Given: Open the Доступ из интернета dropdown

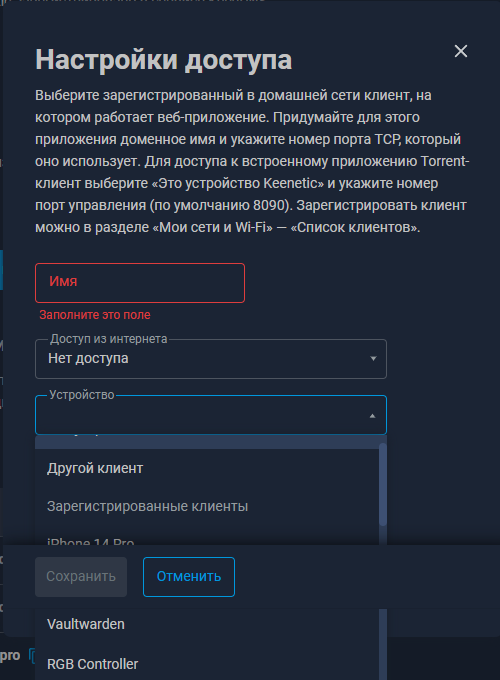Looking at the screenshot, I should click(211, 359).
